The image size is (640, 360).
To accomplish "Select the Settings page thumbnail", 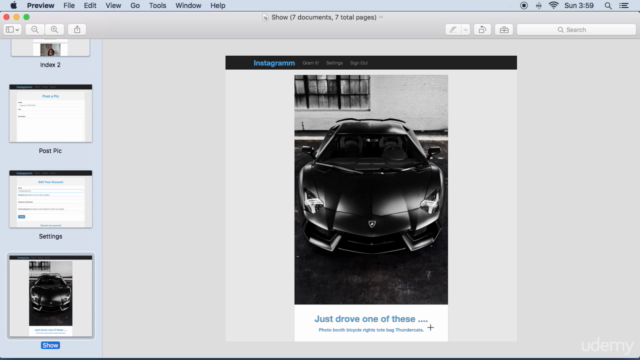I will 51,199.
